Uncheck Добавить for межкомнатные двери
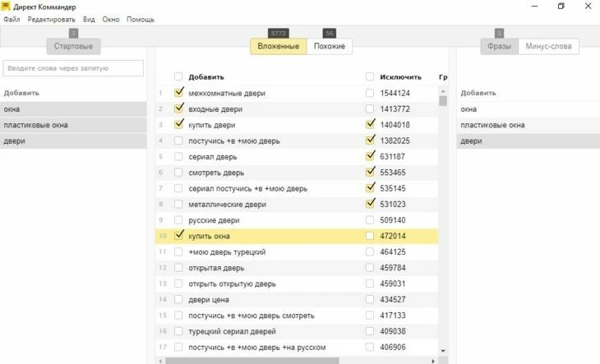600x364 pixels. (x=178, y=93)
